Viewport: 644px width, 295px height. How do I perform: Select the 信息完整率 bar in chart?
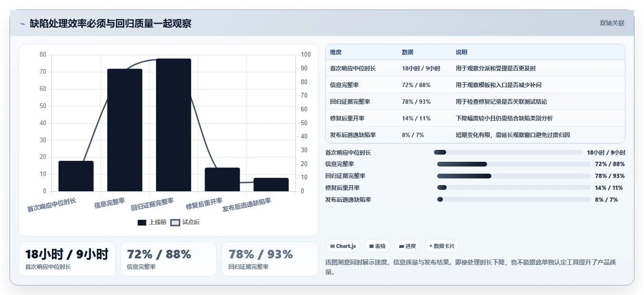pos(125,130)
